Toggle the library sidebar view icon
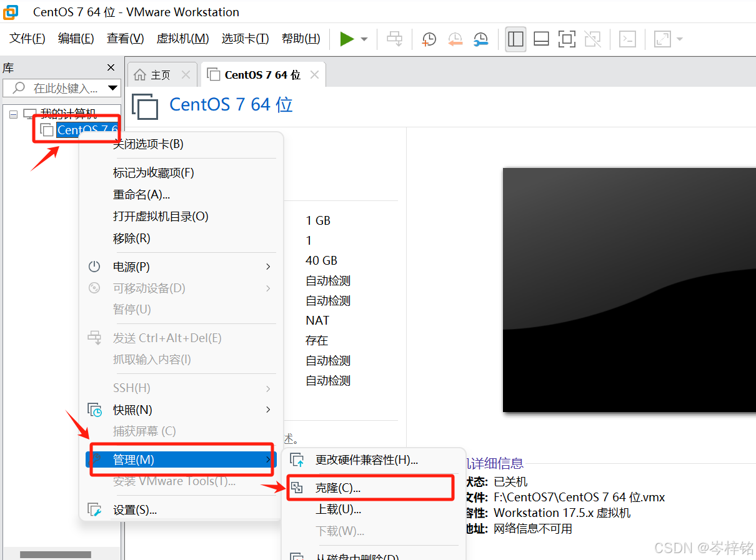The image size is (756, 560). [515, 39]
